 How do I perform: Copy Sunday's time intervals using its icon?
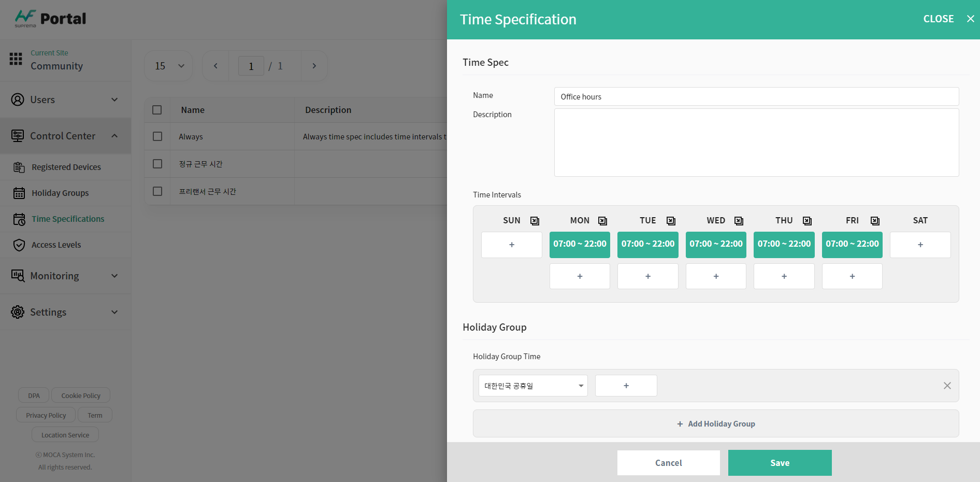click(x=535, y=221)
